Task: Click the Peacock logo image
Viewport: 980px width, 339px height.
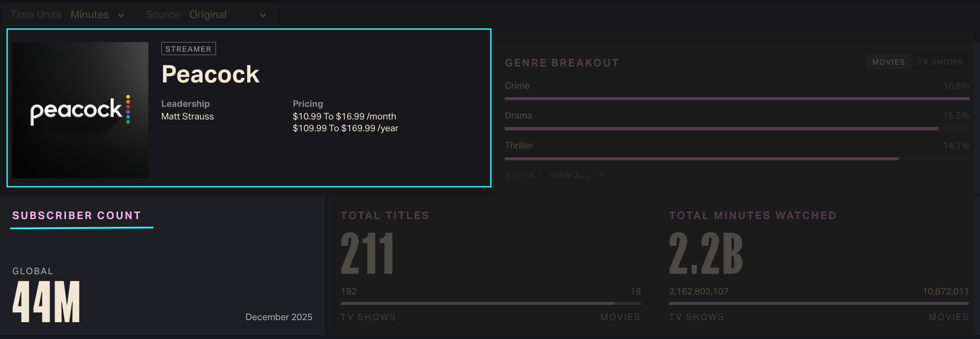Action: (x=80, y=110)
